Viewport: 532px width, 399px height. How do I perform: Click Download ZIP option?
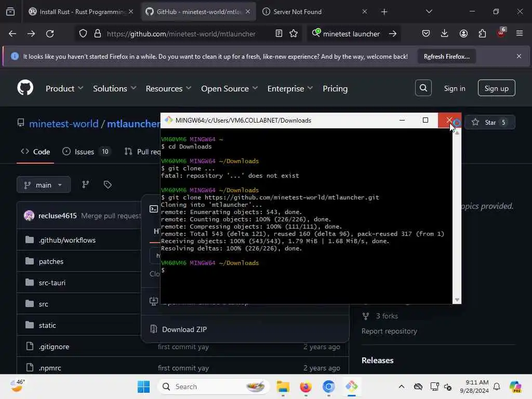click(x=184, y=329)
